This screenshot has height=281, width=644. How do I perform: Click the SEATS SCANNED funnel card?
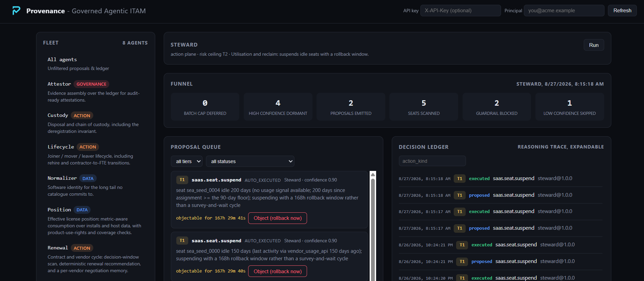424,107
